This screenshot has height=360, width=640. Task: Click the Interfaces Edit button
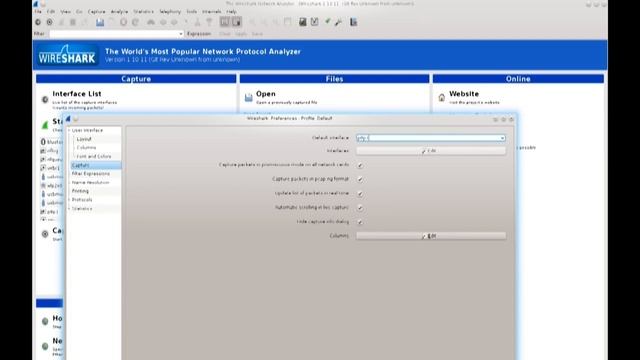point(431,151)
